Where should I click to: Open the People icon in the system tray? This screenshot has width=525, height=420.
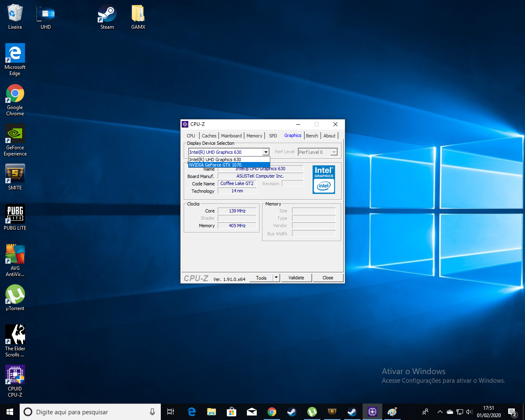[x=425, y=412]
